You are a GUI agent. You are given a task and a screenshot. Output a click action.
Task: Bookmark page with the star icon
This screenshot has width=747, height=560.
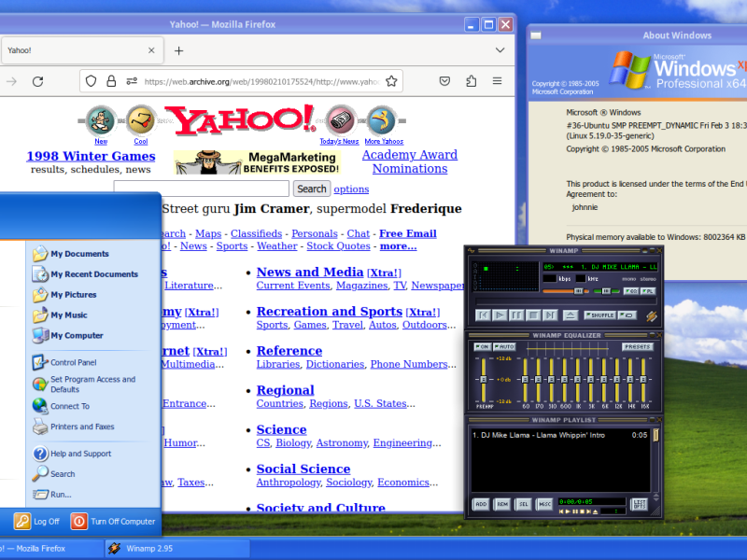[391, 81]
